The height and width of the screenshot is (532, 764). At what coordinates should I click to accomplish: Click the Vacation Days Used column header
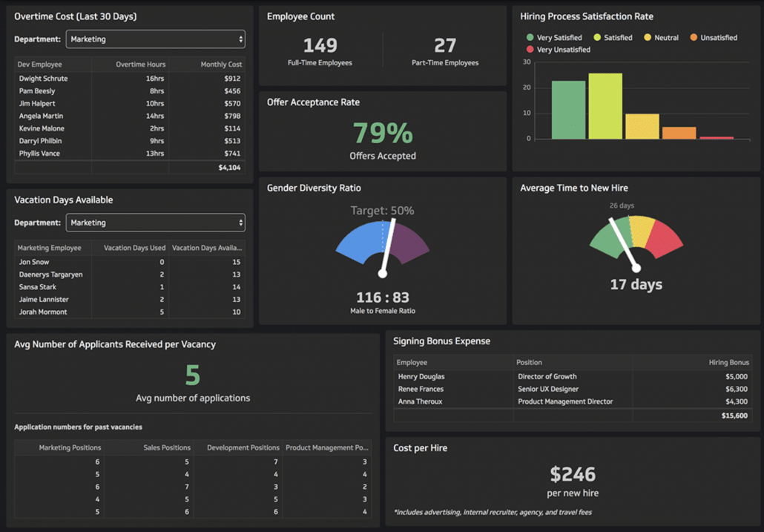134,248
